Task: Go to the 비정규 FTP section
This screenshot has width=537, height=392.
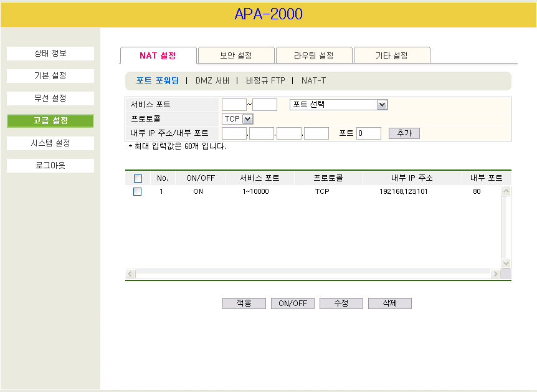Action: click(x=265, y=81)
